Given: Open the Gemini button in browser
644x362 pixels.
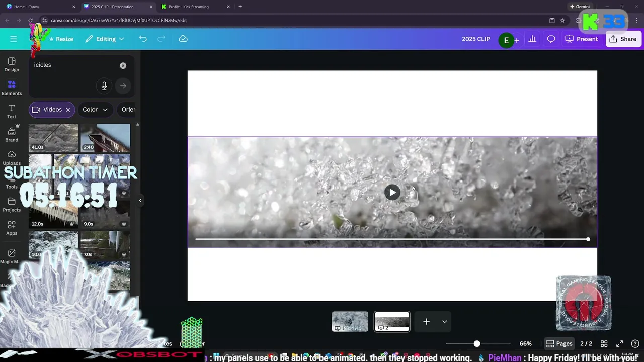Looking at the screenshot, I should tap(580, 7).
